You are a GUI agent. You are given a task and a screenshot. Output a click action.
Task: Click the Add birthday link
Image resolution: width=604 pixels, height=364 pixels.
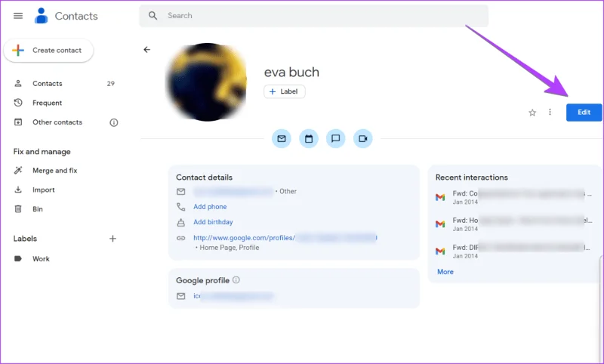[x=213, y=222]
